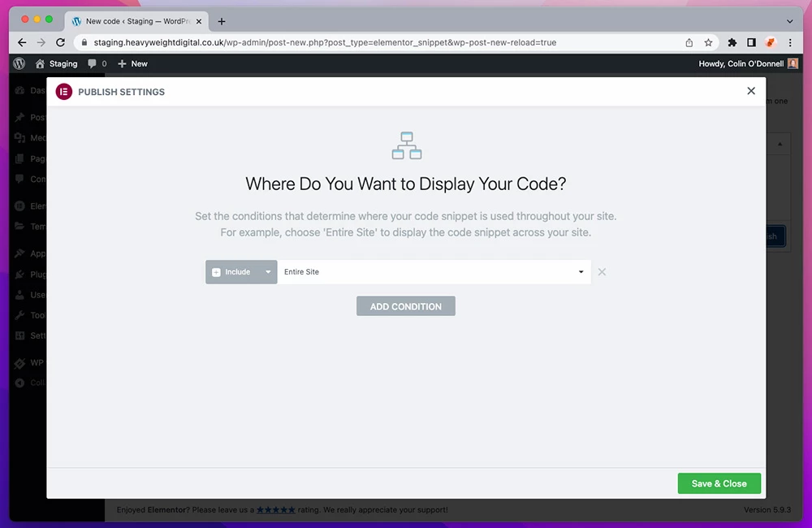Open Chrome three-dot menu
This screenshot has width=812, height=528.
point(790,42)
